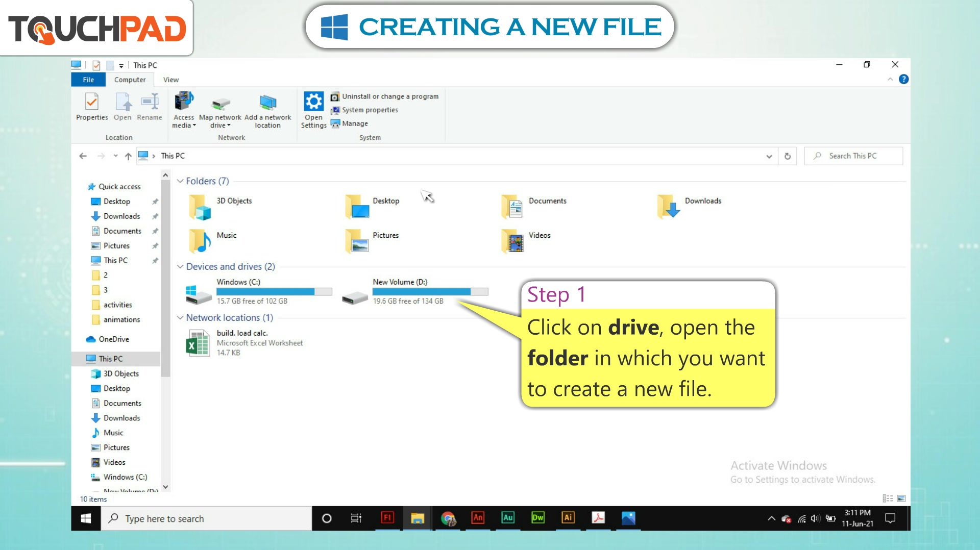Click the volume speaker tray icon
Image resolution: width=980 pixels, height=550 pixels.
[x=815, y=519]
